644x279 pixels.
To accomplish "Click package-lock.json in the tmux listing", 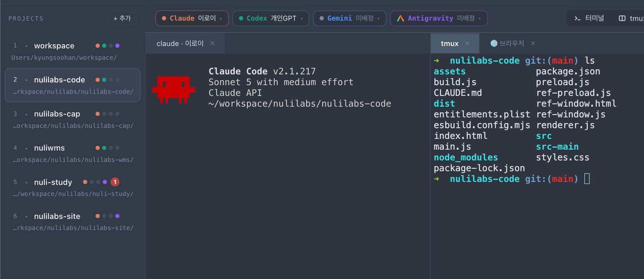I will click(479, 168).
